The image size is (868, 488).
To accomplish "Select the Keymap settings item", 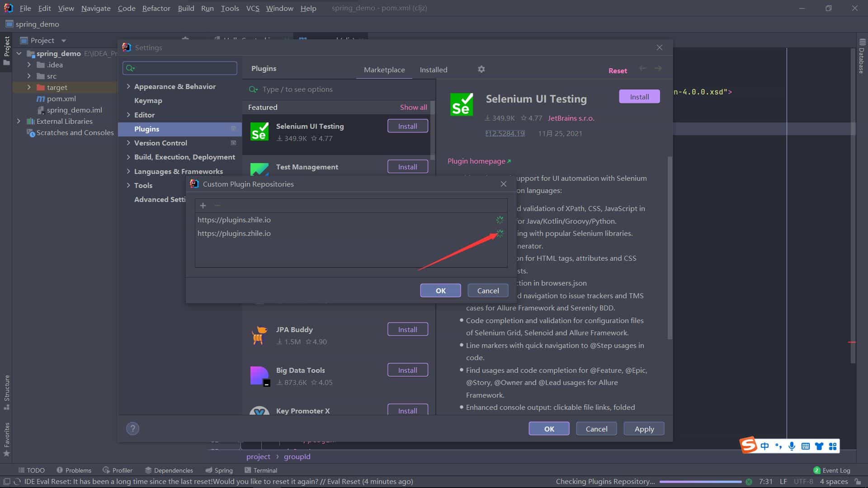I will pyautogui.click(x=148, y=100).
